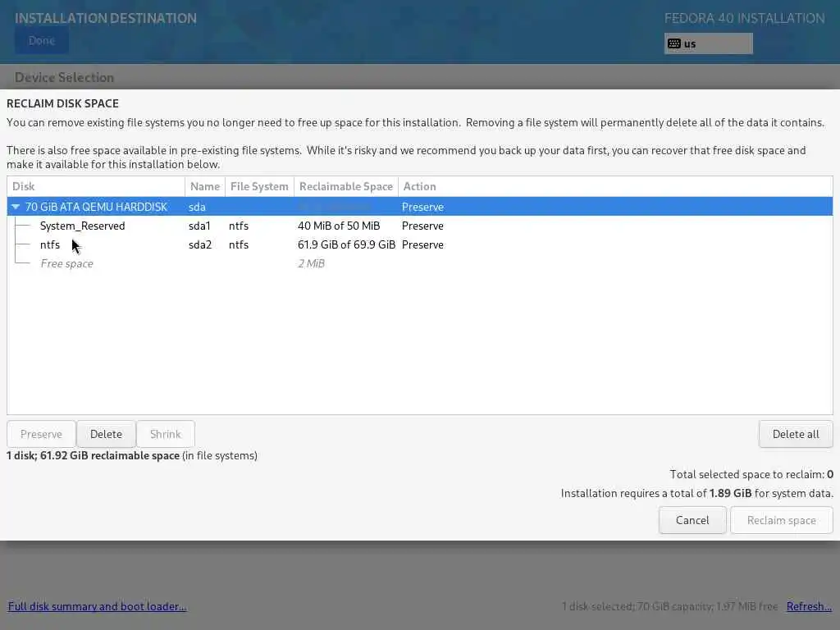The image size is (840, 630).
Task: Click '61.9 GiB of 69.9 GiB' cell
Action: 347,244
